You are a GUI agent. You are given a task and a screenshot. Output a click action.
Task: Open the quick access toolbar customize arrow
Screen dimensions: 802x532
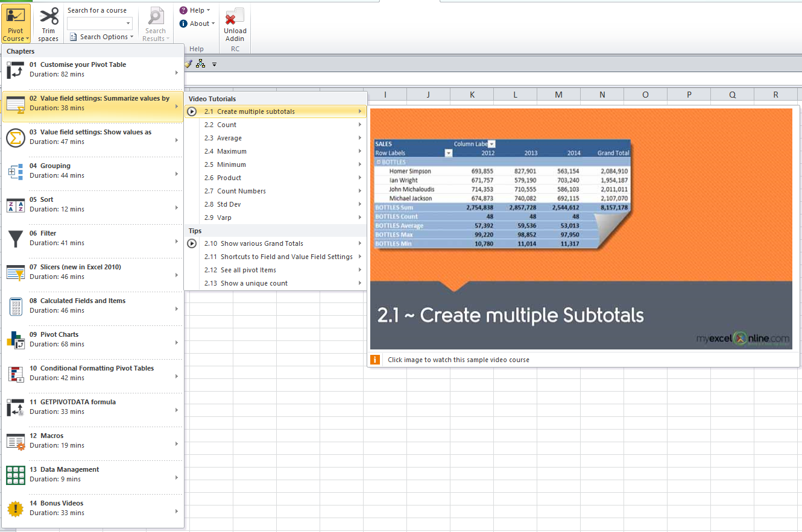pyautogui.click(x=214, y=64)
